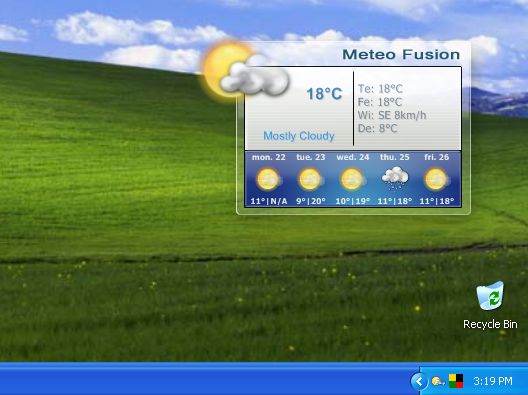Select Thursday 25 rainy cloud icon
The width and height of the screenshot is (528, 395).
coord(395,177)
